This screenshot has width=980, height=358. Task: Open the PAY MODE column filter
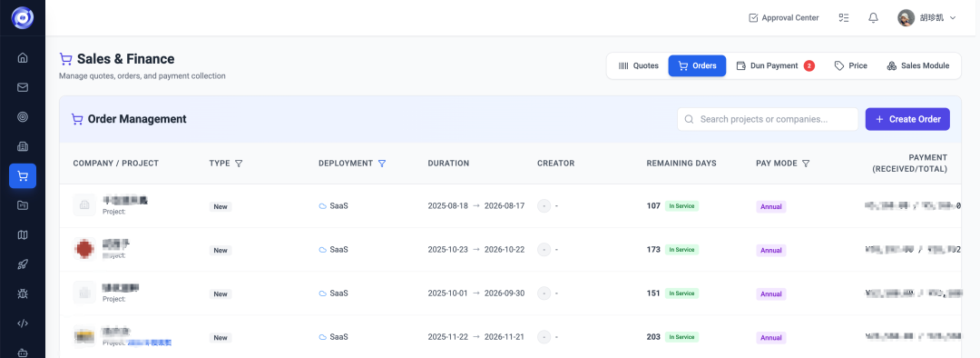pos(806,164)
